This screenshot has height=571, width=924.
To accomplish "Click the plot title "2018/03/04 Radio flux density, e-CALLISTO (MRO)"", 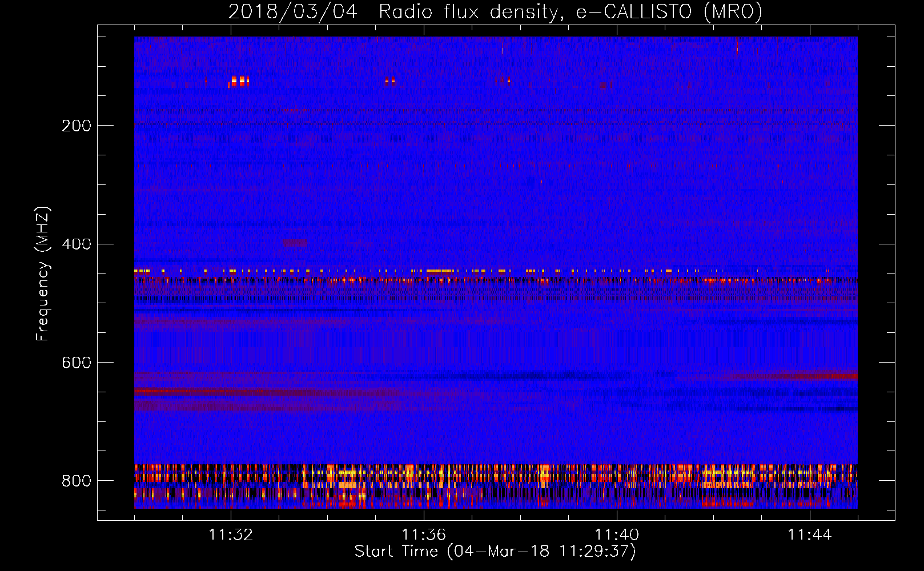I will pos(495,11).
